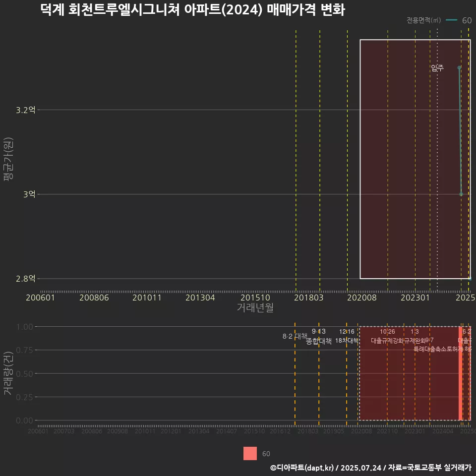Viewport: 476px width, 476px height.
Task: Click the 3억 y-axis label
Action: [29, 194]
